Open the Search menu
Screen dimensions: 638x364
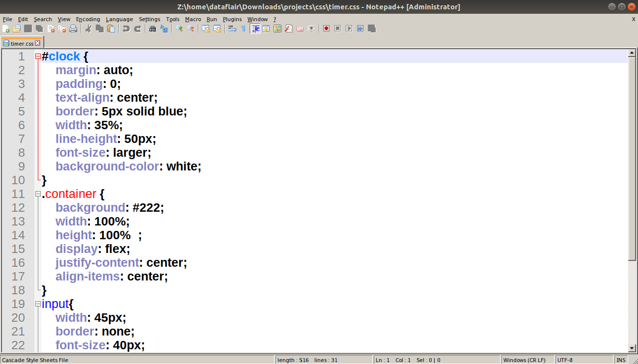[43, 19]
